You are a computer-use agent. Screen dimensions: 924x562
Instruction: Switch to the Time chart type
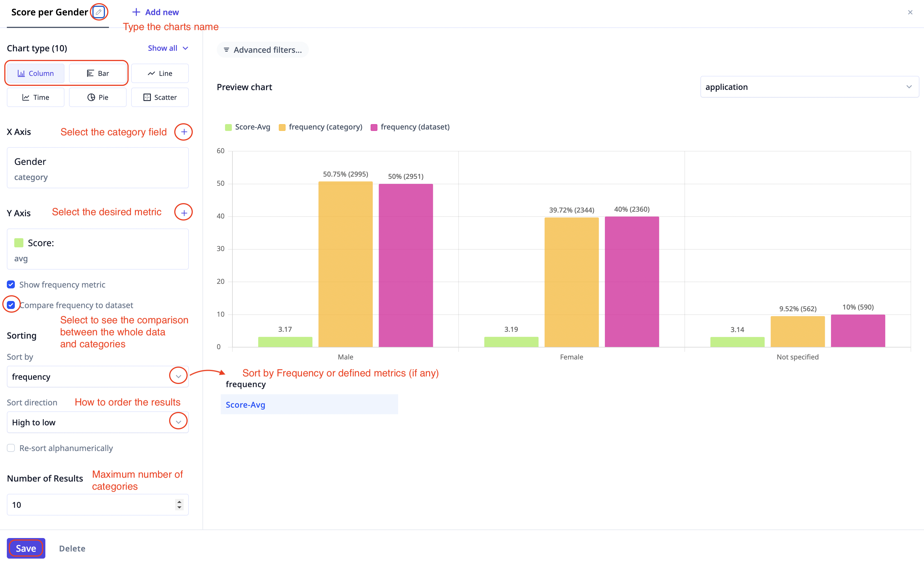pyautogui.click(x=36, y=98)
